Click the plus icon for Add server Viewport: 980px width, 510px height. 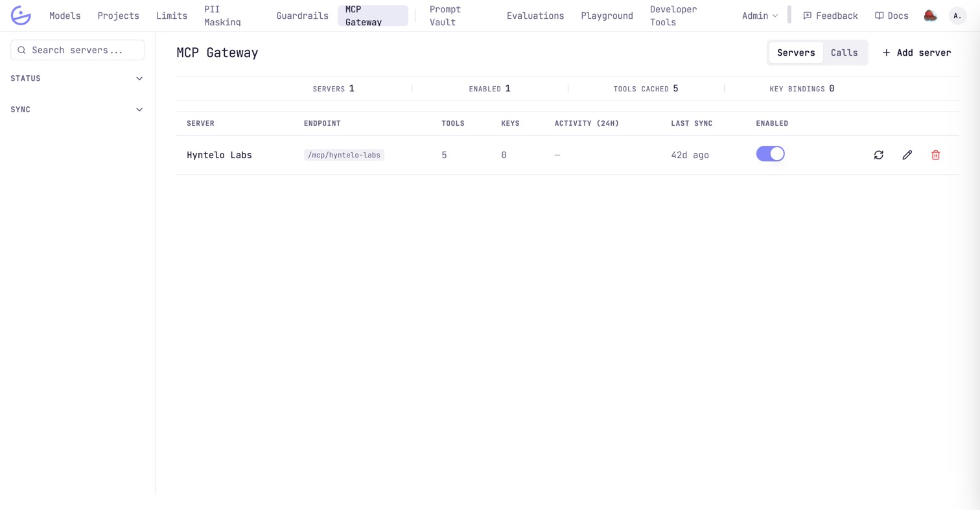(886, 52)
